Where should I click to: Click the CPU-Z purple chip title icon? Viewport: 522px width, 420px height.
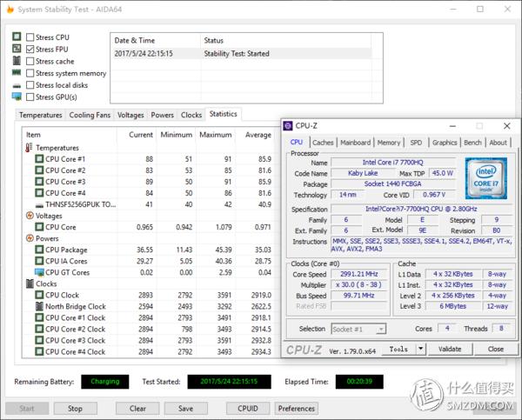click(289, 125)
